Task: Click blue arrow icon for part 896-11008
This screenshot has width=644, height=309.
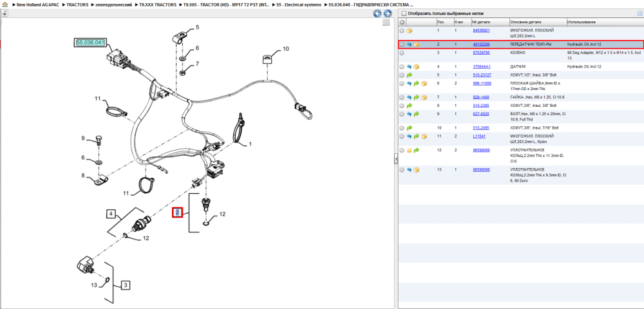Action: [409, 84]
